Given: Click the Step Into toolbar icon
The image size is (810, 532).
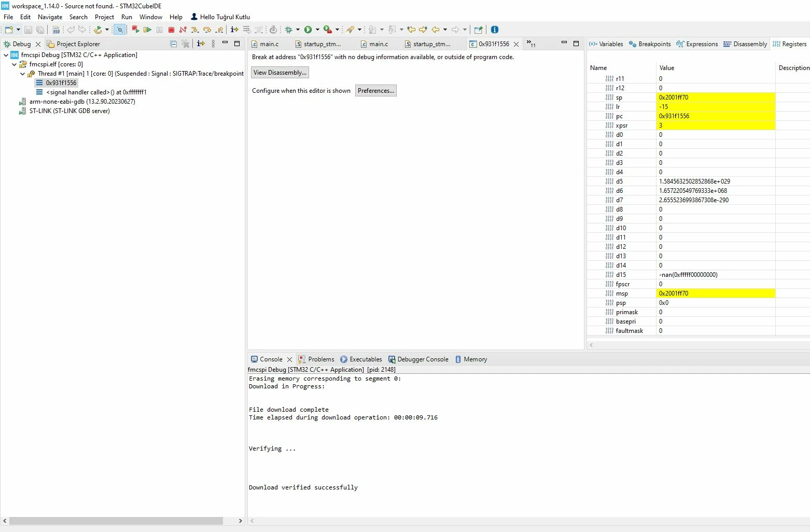Looking at the screenshot, I should tap(195, 30).
